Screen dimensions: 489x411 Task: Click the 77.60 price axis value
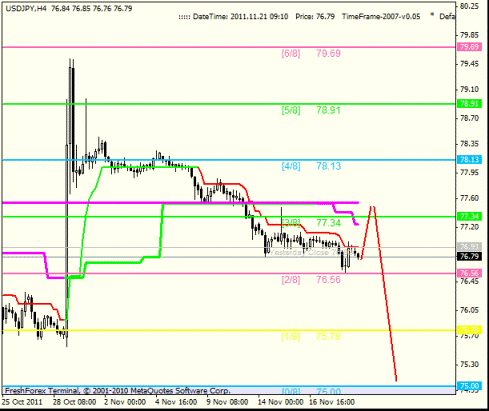click(469, 198)
